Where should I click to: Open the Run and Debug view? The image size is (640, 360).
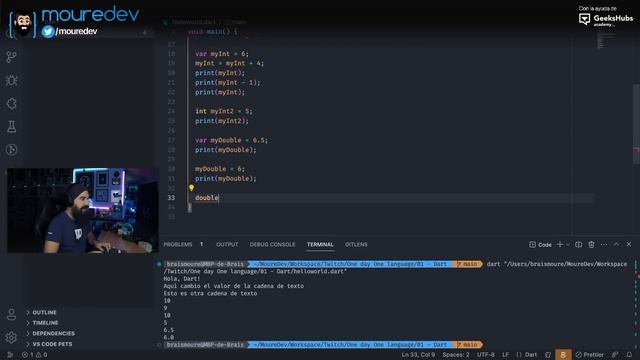[x=11, y=80]
